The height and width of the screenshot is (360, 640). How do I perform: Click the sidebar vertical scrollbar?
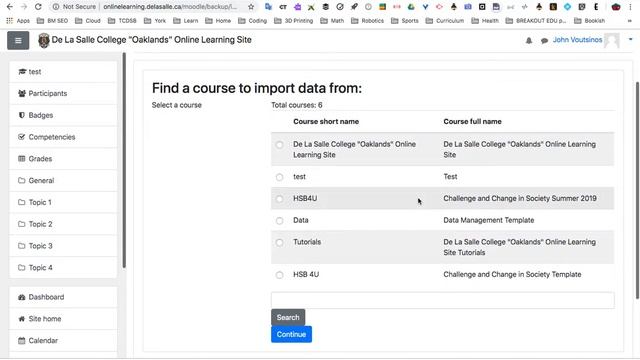coord(124,160)
